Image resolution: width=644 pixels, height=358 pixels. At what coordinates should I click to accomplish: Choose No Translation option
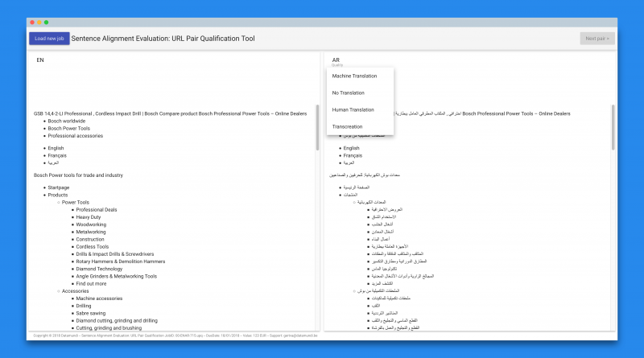click(x=347, y=93)
